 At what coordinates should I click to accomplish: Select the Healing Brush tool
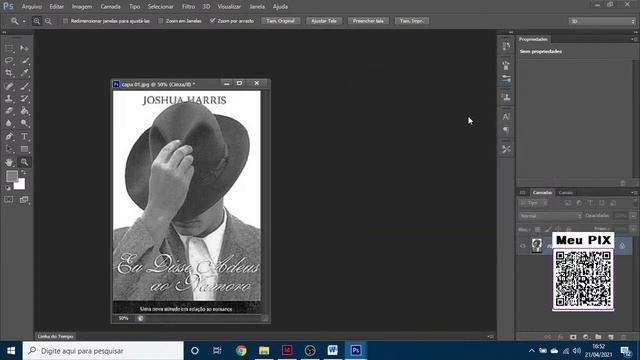[9, 86]
